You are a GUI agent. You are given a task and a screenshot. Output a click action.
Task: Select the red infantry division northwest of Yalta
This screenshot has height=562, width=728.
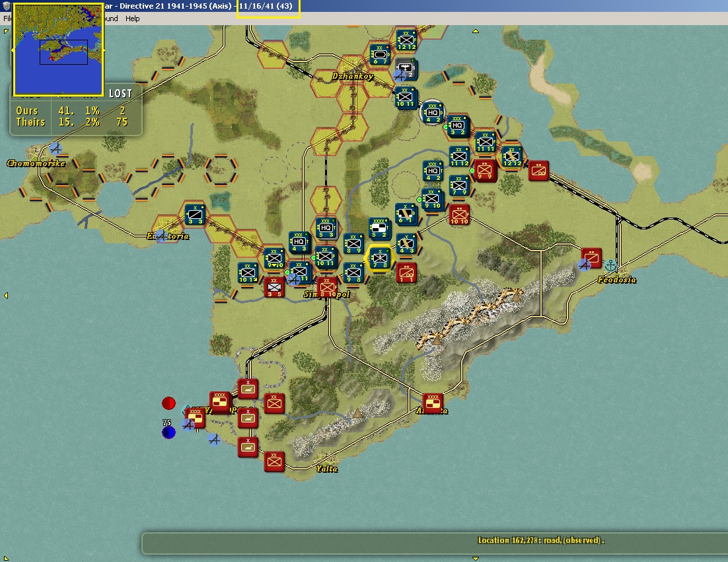click(274, 403)
